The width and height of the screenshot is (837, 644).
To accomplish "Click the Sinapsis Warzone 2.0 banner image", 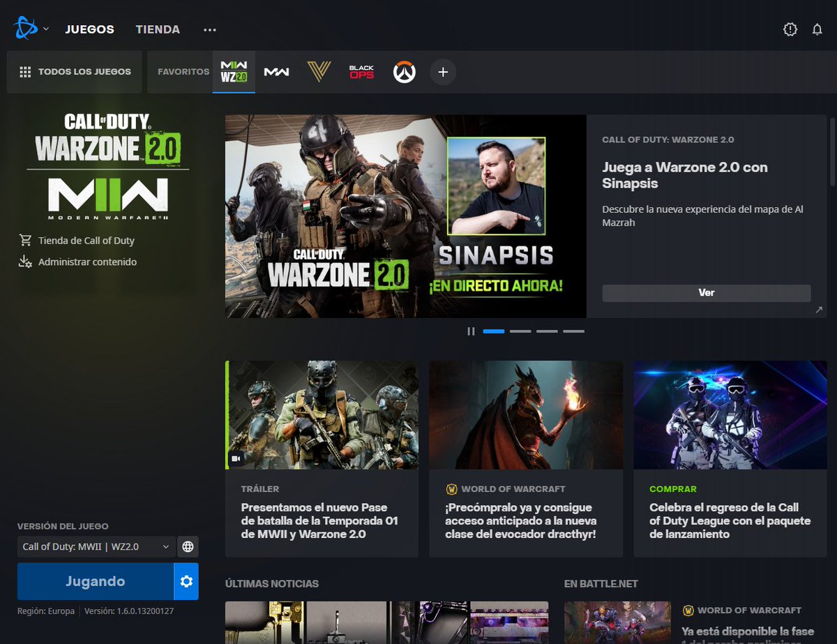I will (405, 216).
